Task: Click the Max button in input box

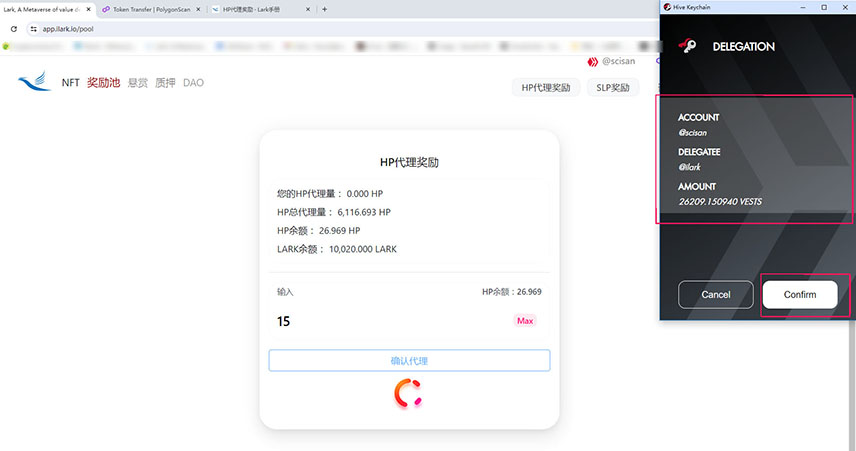Action: [x=525, y=321]
